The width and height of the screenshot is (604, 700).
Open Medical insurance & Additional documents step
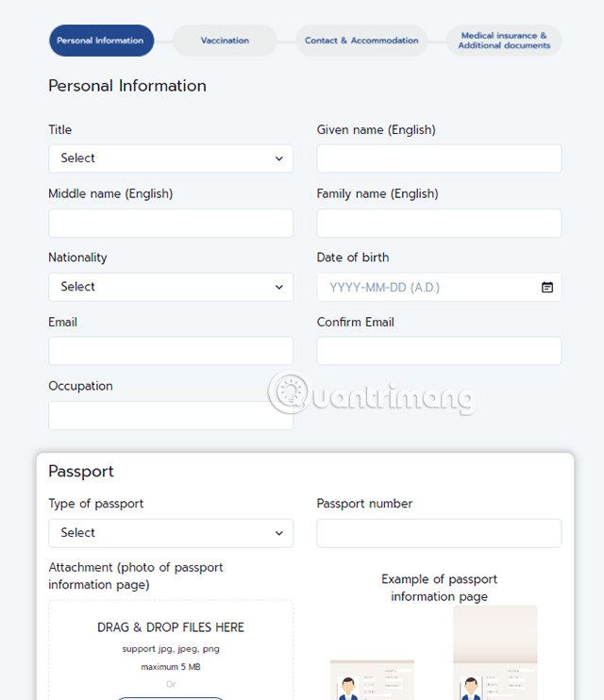(504, 41)
